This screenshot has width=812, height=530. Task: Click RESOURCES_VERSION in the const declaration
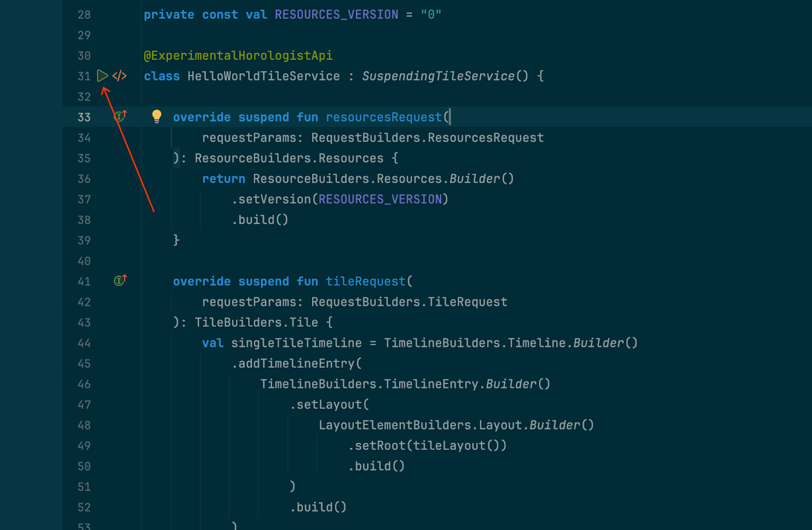[x=336, y=15]
